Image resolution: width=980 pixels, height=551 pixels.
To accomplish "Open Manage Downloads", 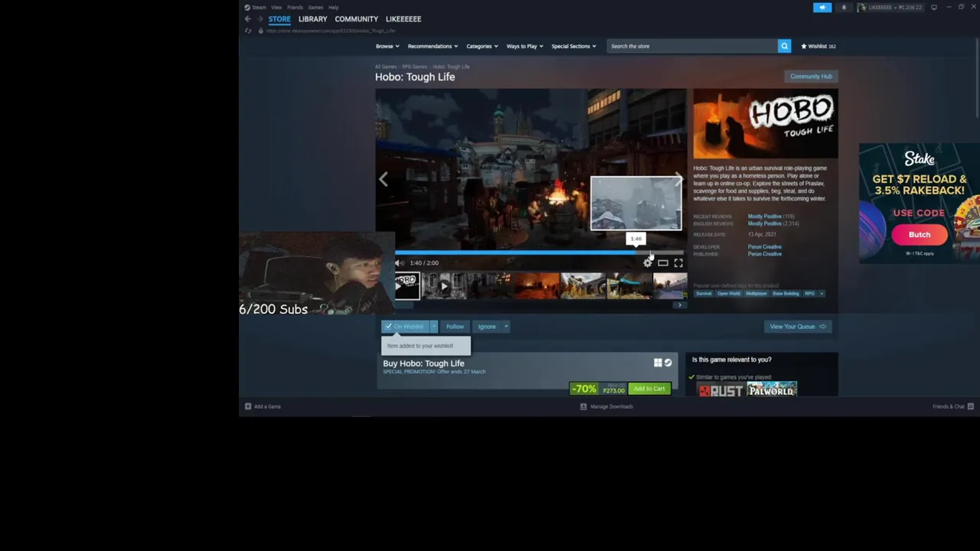I will [x=607, y=406].
